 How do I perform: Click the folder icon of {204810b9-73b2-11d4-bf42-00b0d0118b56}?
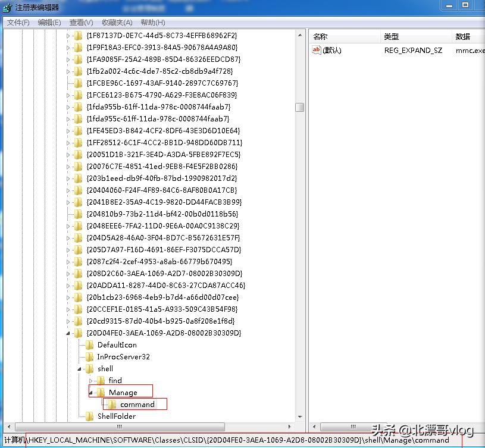click(79, 214)
